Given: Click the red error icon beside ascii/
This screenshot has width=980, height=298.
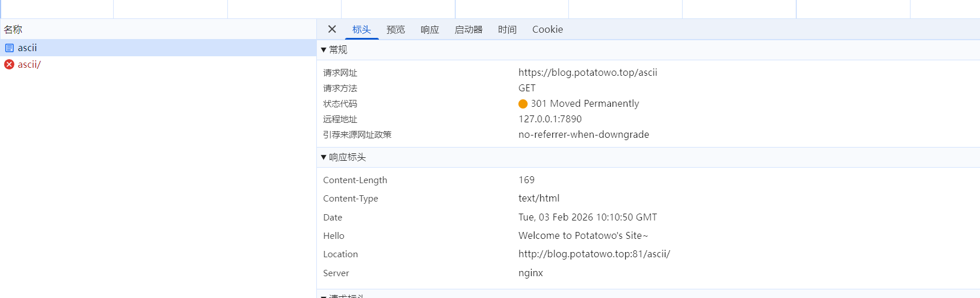Looking at the screenshot, I should [x=9, y=65].
